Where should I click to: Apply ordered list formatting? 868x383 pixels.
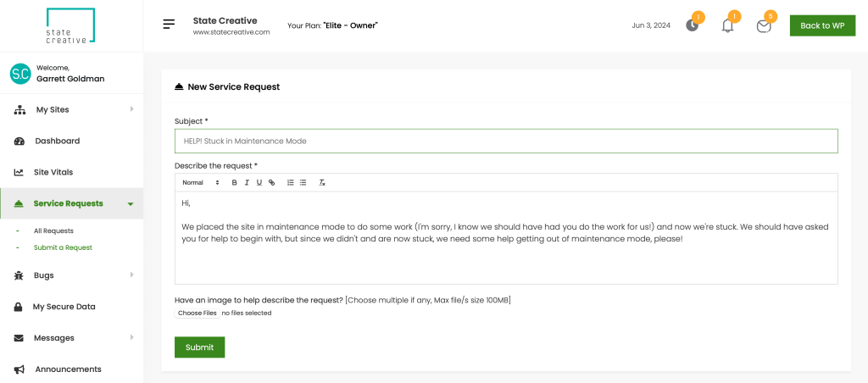point(290,183)
